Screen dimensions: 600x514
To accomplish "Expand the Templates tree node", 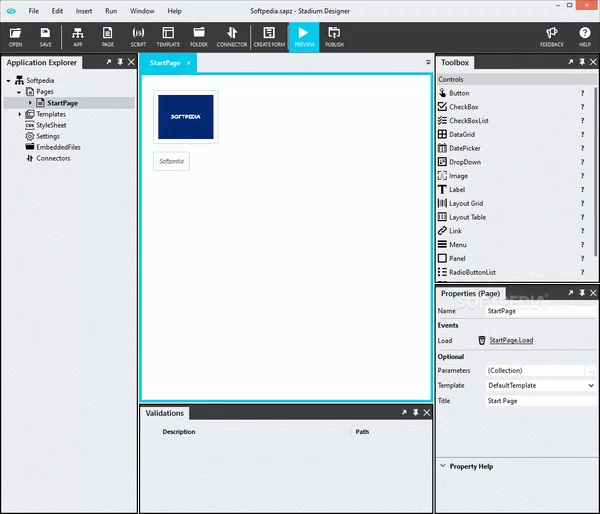I will [x=20, y=114].
